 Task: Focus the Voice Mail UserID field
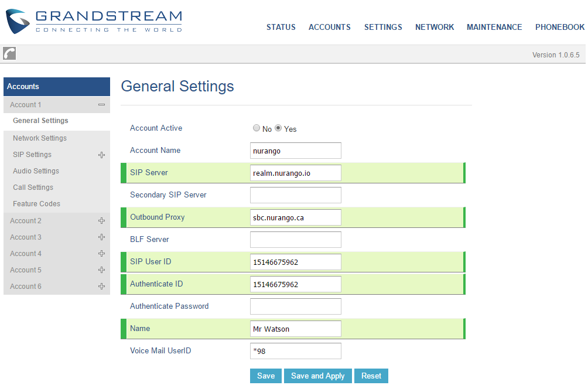click(296, 351)
